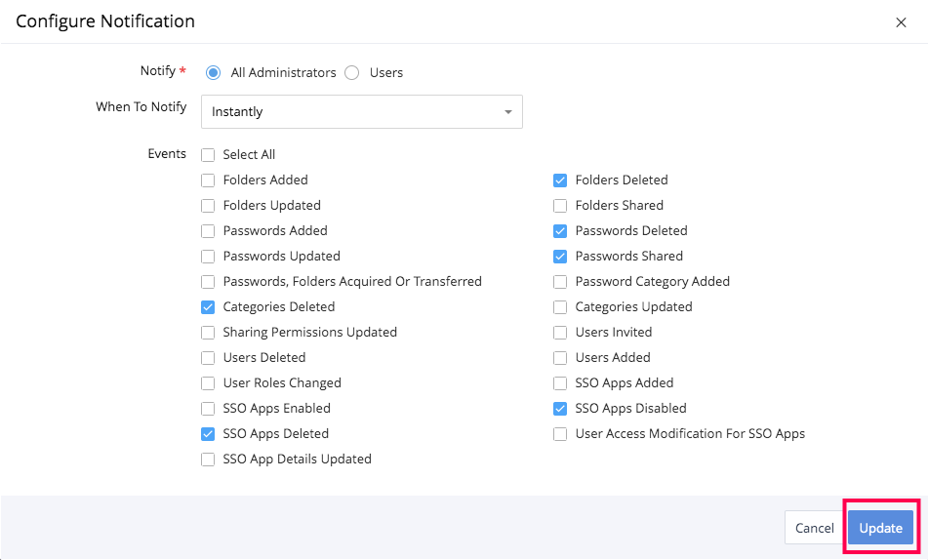Uncheck the Folders Deleted event
Screen dimensions: 928x560
coord(560,180)
